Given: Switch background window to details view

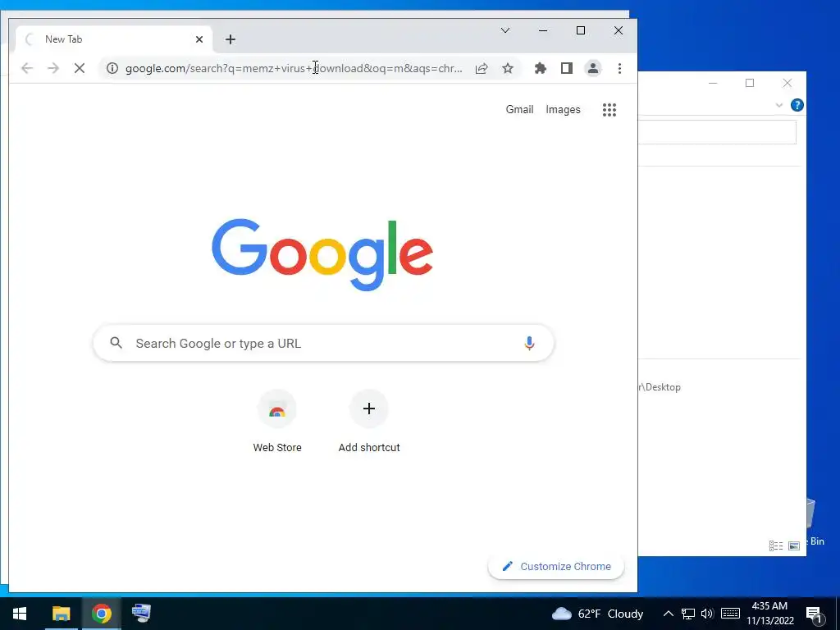Looking at the screenshot, I should pyautogui.click(x=776, y=546).
